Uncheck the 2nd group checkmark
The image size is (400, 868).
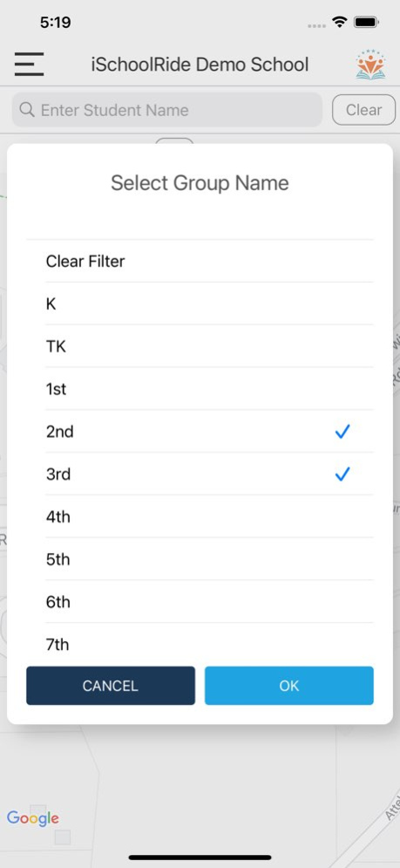(x=342, y=431)
